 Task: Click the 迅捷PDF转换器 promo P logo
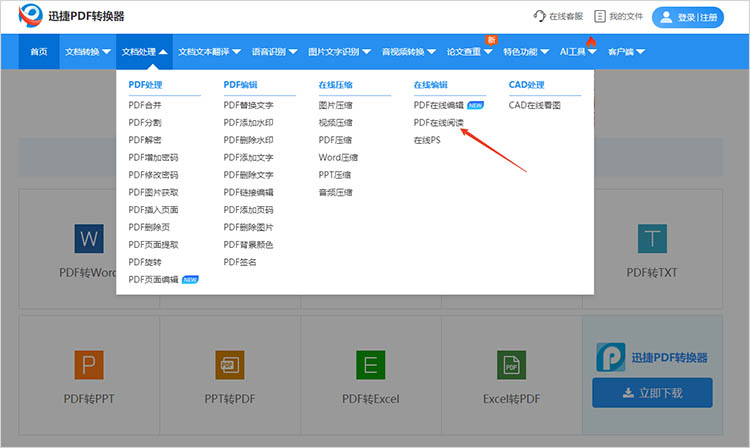(611, 357)
